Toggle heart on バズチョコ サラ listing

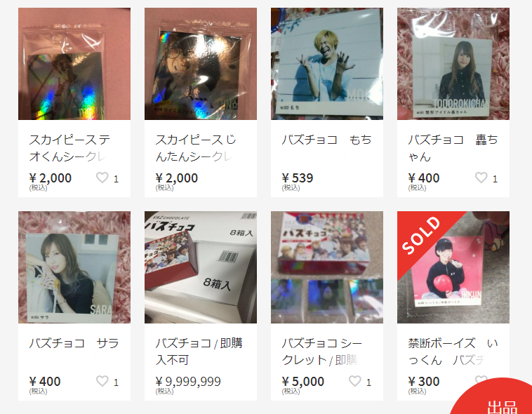pos(102,381)
